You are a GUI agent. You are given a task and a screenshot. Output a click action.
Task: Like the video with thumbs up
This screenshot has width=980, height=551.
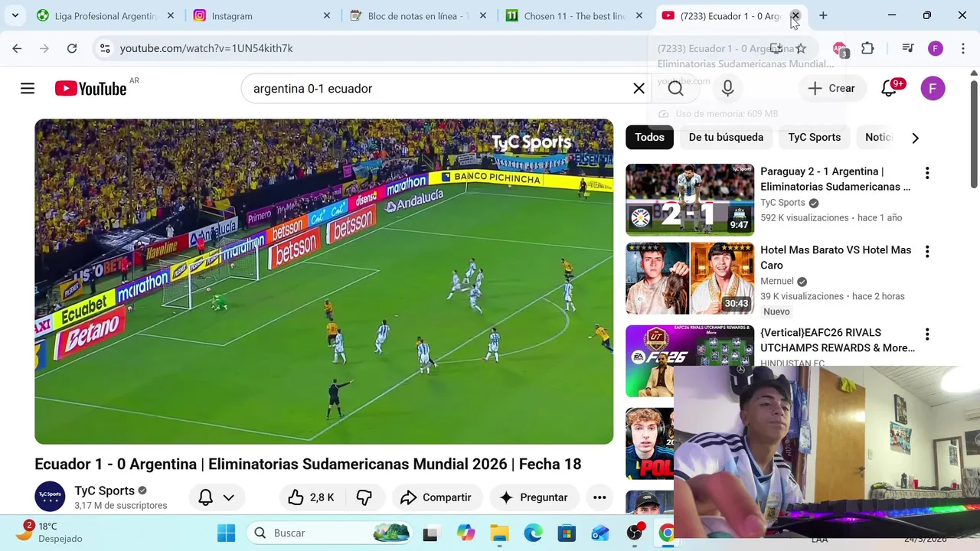click(x=311, y=497)
